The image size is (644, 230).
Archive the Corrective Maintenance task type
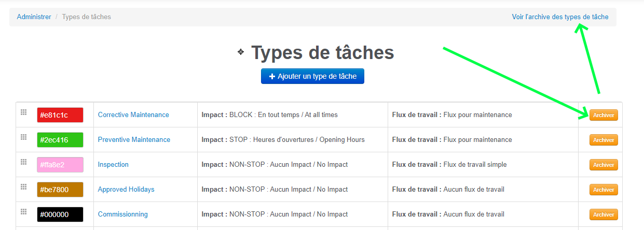(604, 115)
